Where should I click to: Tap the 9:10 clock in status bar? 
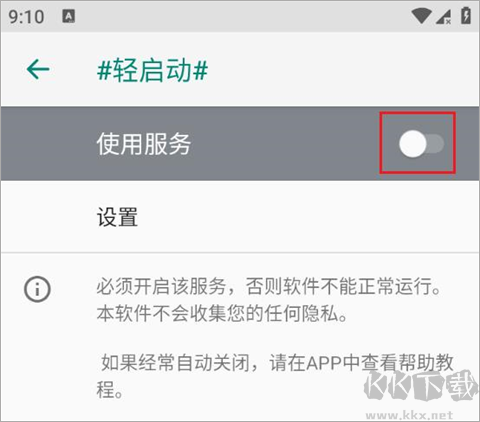coord(26,17)
